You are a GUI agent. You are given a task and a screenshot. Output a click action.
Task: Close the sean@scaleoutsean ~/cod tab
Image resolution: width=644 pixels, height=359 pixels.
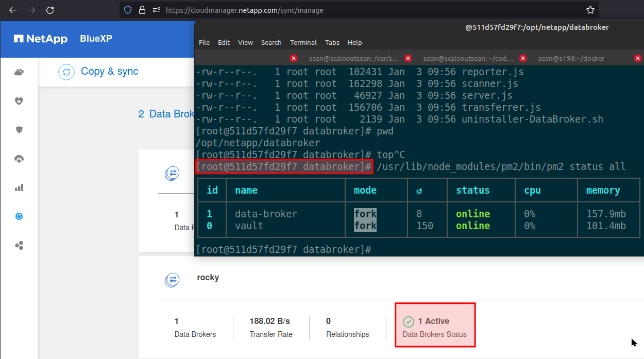[x=523, y=58]
